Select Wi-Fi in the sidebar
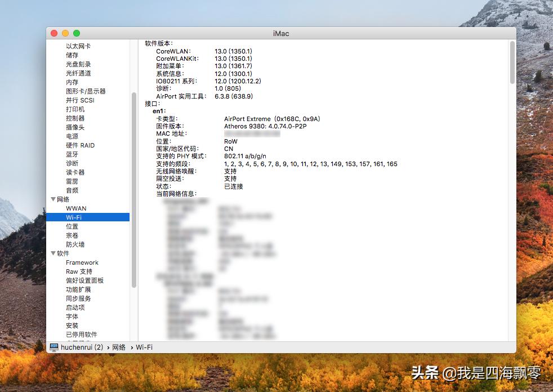 tap(88, 217)
